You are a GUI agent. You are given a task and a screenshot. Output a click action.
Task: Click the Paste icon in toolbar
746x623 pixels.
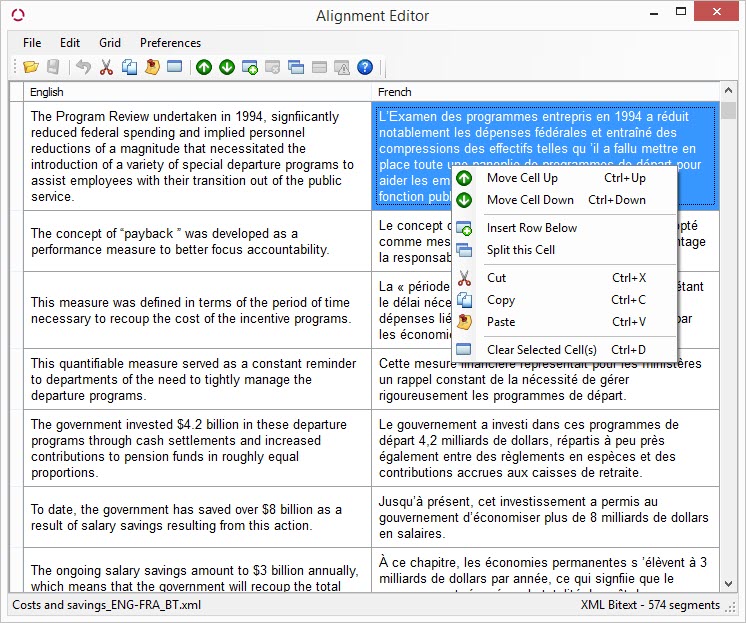[x=152, y=67]
